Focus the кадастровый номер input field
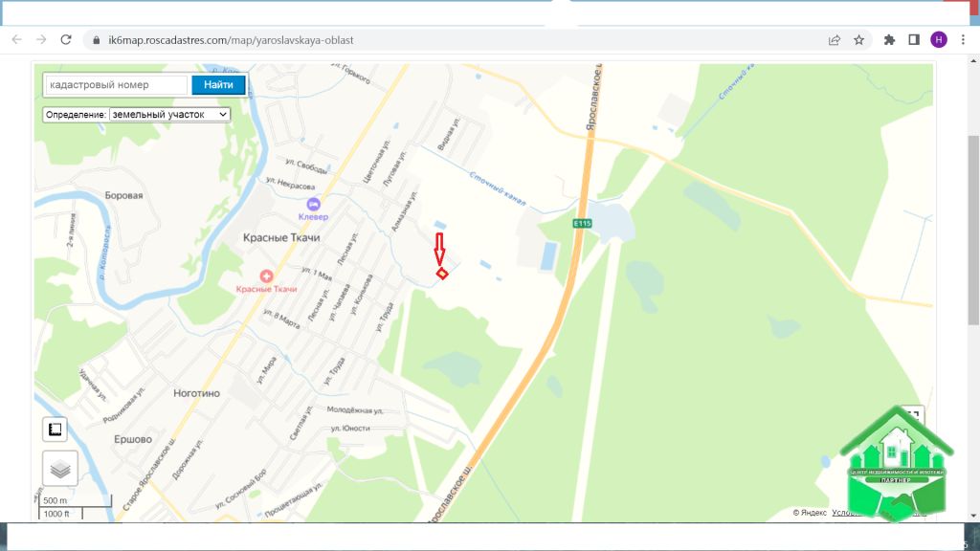The height and width of the screenshot is (551, 980). point(116,85)
